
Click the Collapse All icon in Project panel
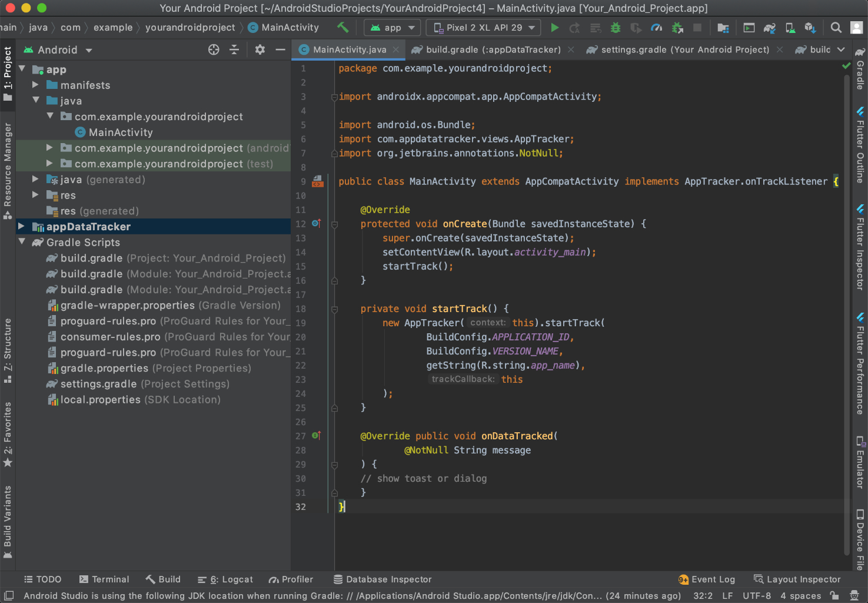(234, 50)
